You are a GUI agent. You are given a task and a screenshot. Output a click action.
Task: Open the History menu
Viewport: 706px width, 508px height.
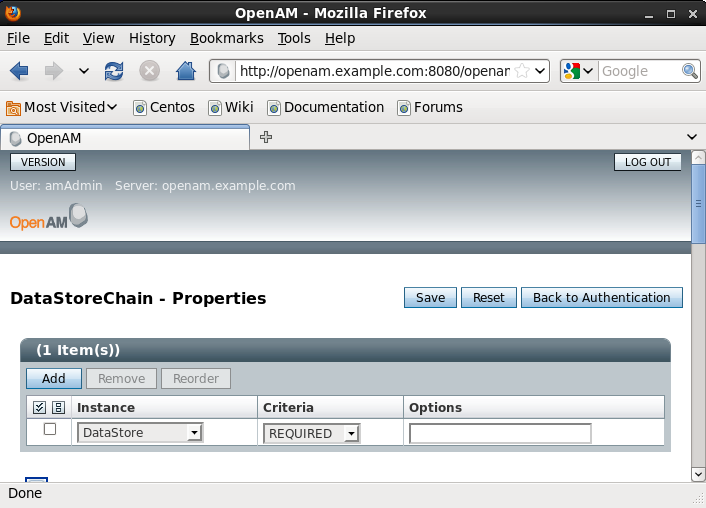click(x=152, y=38)
